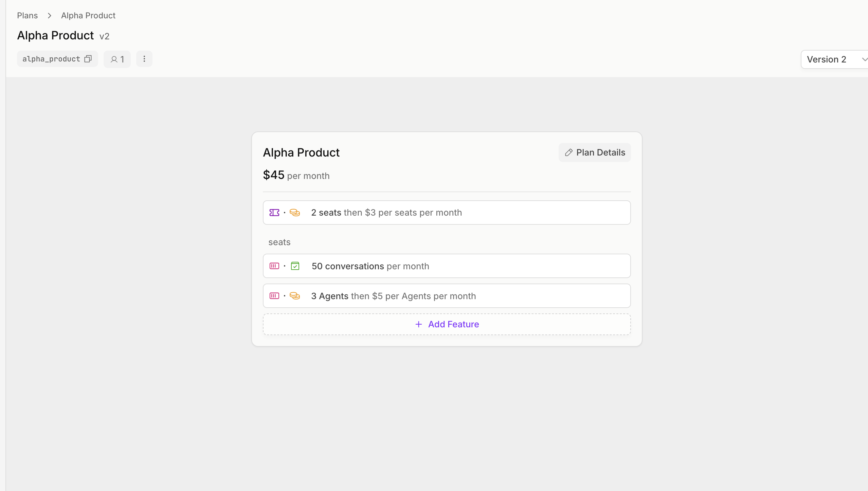Image resolution: width=868 pixels, height=491 pixels.
Task: Open the 50 conversations feature row
Action: (447, 266)
